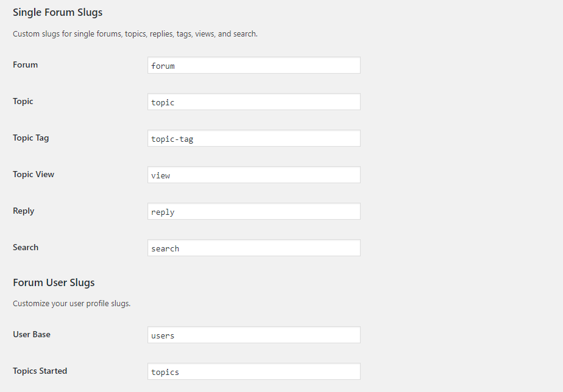
Task: Click the "Topics Started" label
Action: (x=40, y=371)
